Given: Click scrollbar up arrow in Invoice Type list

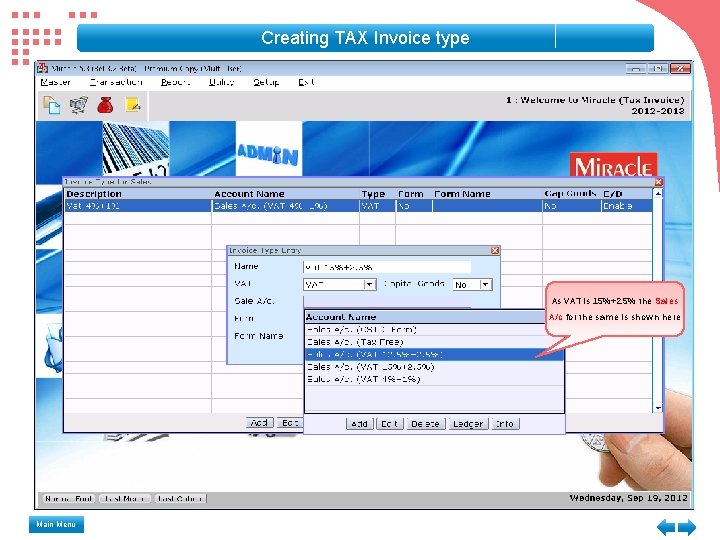Looking at the screenshot, I should [x=658, y=194].
